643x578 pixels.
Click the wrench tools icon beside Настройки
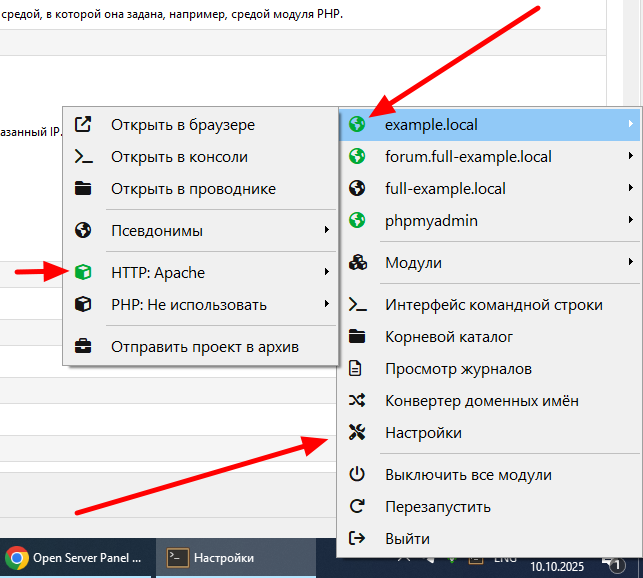click(357, 432)
